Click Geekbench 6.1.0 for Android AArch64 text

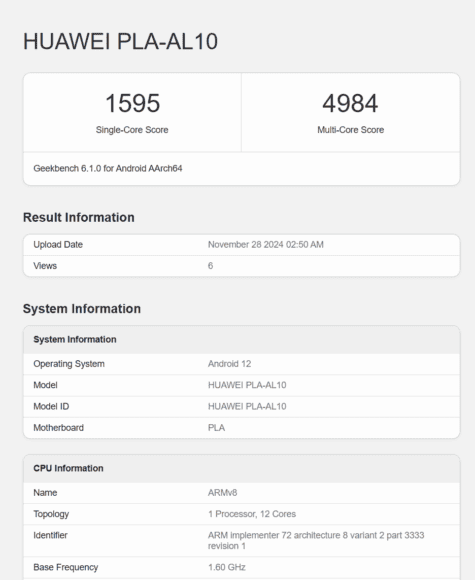(x=108, y=168)
